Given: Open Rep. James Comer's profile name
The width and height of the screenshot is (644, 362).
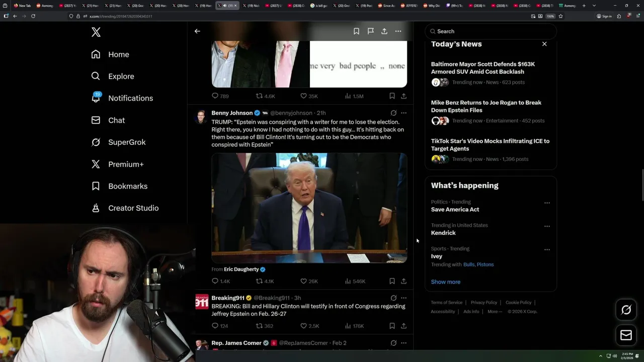Looking at the screenshot, I should click(x=236, y=343).
